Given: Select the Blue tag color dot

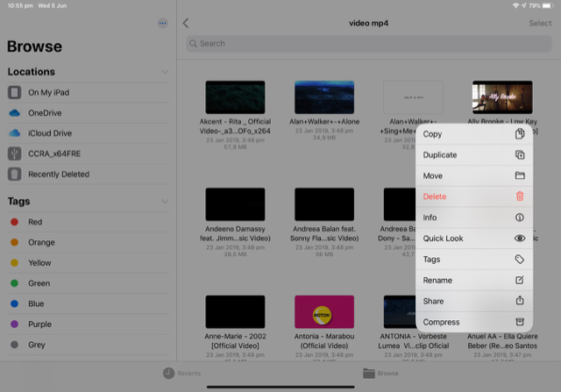Looking at the screenshot, I should click(14, 303).
